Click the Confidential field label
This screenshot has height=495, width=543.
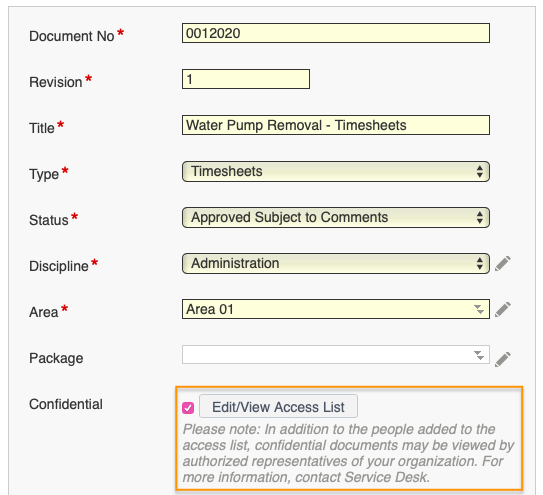point(66,404)
